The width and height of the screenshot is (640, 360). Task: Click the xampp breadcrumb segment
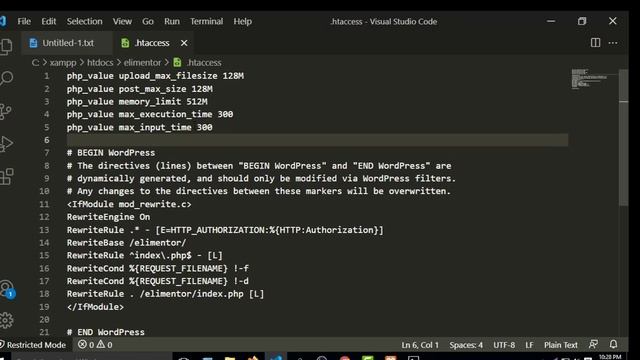click(63, 62)
